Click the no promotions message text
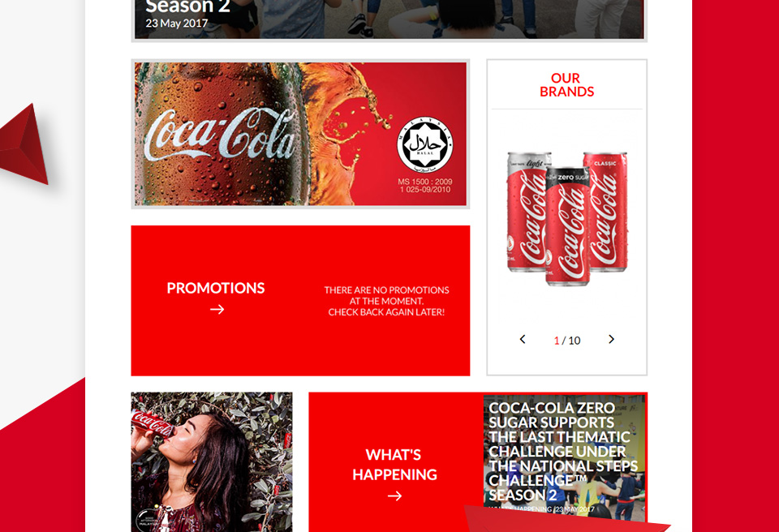This screenshot has height=532, width=779. 386,301
